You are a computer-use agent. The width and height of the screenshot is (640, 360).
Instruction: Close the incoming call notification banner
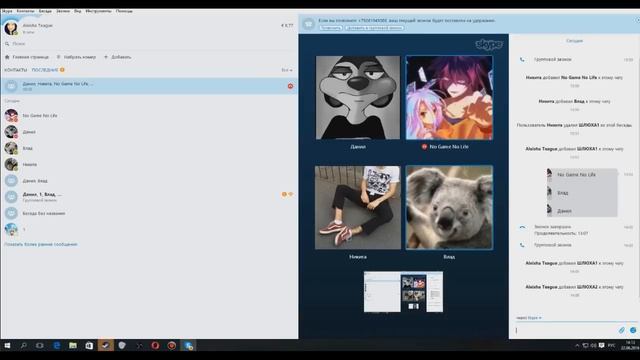pyautogui.click(x=637, y=20)
